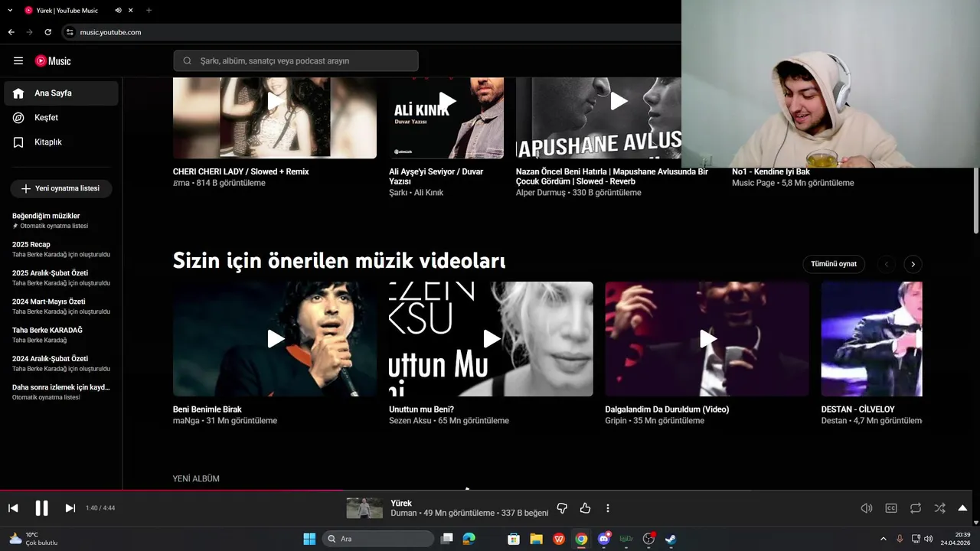Click the YouTube Music logo
This screenshot has height=551, width=980.
tap(53, 60)
